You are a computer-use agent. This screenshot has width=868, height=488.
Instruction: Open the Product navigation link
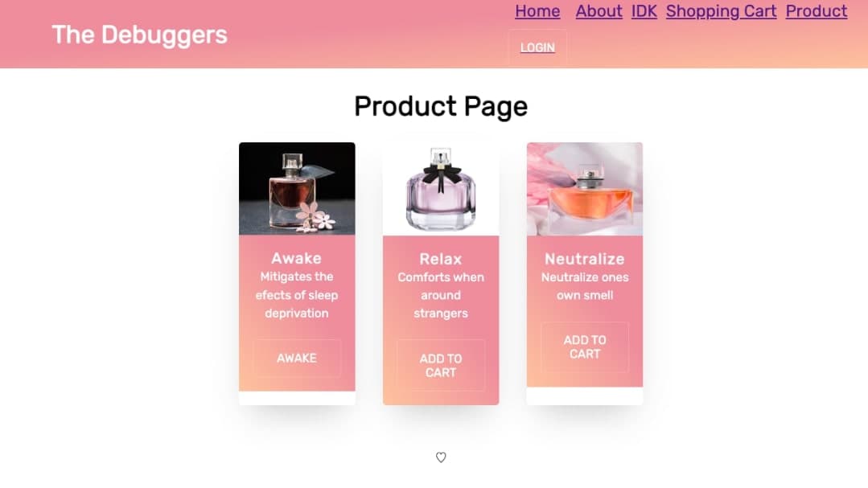817,11
